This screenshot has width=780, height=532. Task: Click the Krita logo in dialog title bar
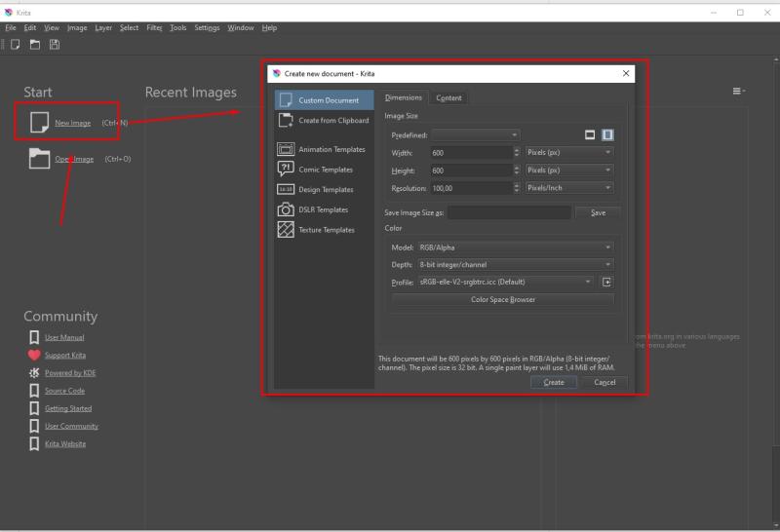coord(277,74)
